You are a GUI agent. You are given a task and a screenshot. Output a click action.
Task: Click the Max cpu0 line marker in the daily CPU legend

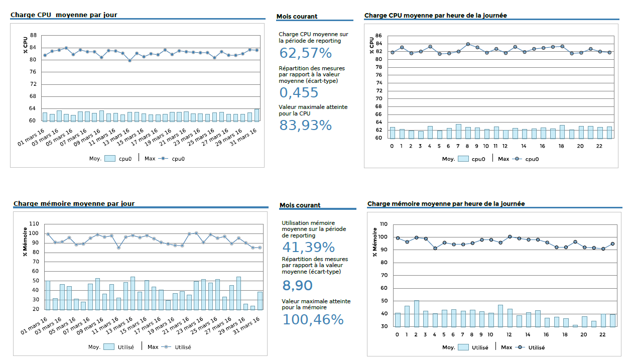click(x=164, y=158)
